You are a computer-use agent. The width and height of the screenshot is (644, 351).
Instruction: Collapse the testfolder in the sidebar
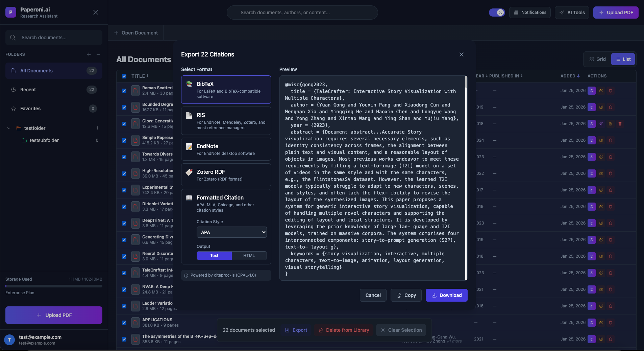(8, 128)
